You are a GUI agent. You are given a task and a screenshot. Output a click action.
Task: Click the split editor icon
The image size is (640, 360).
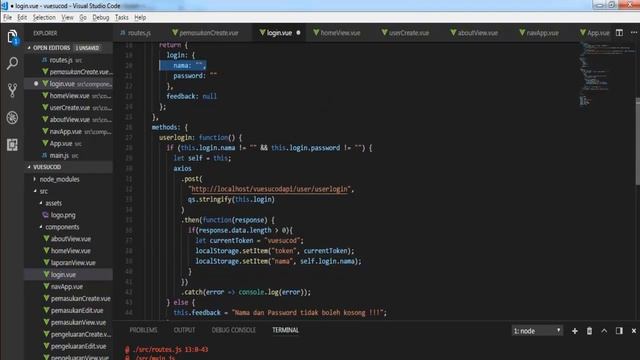pos(619,33)
